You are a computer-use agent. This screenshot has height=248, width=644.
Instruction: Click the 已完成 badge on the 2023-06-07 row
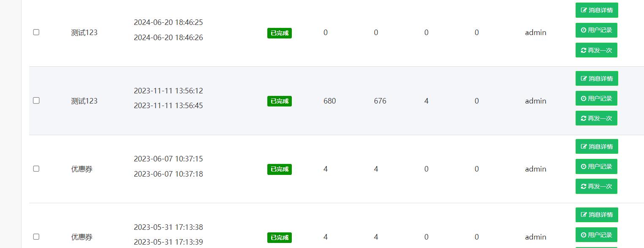[x=280, y=169]
